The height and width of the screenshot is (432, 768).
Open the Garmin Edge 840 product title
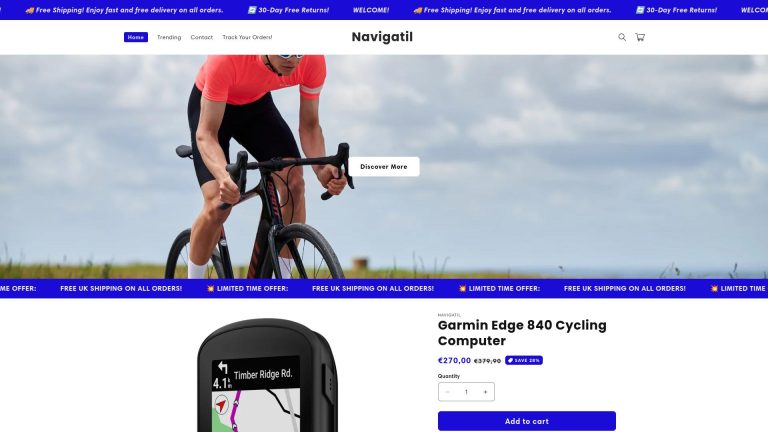522,333
